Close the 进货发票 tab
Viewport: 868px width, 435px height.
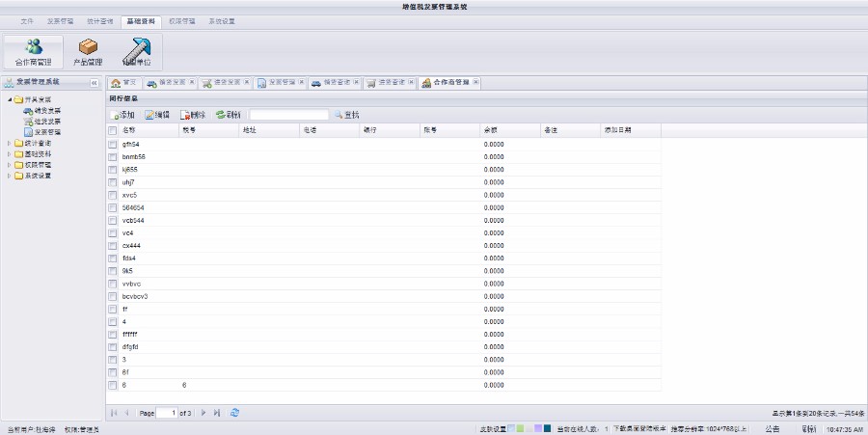247,82
